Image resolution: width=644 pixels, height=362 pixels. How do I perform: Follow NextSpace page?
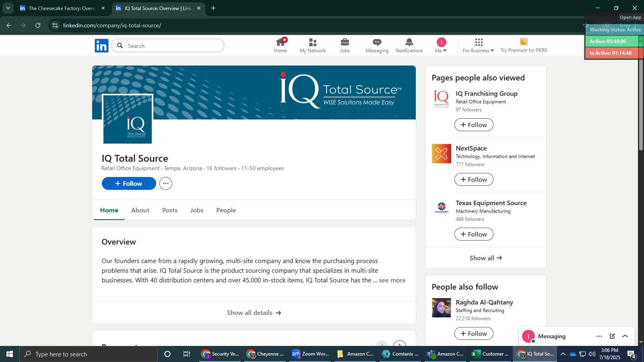[474, 179]
